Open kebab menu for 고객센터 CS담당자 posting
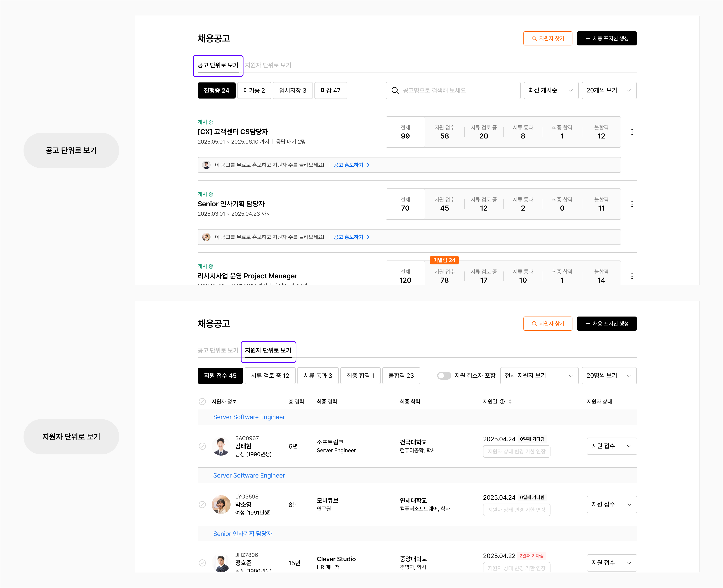The image size is (723, 588). tap(631, 132)
